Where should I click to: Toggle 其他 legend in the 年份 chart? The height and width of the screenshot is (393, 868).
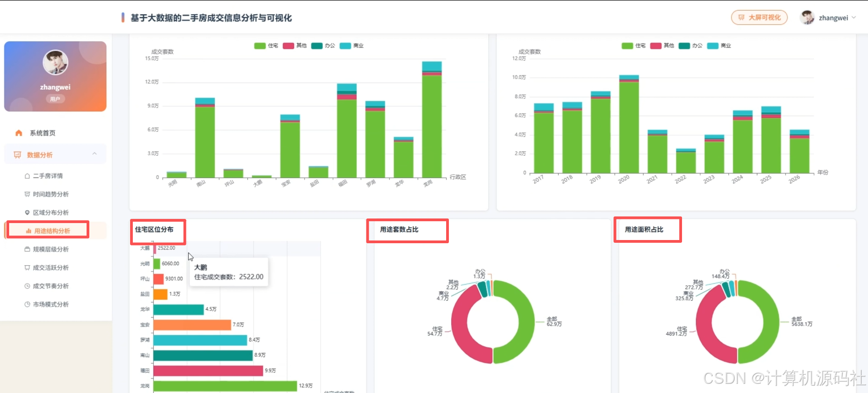[662, 46]
